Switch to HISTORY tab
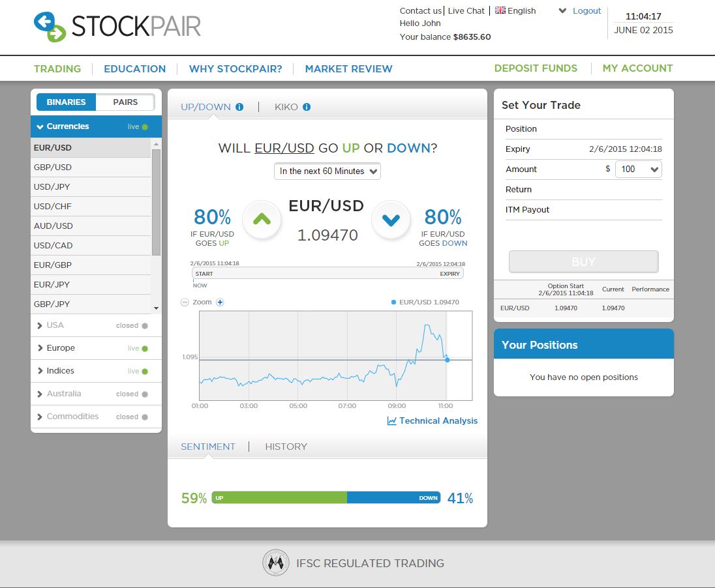This screenshot has width=715, height=588. coord(286,447)
